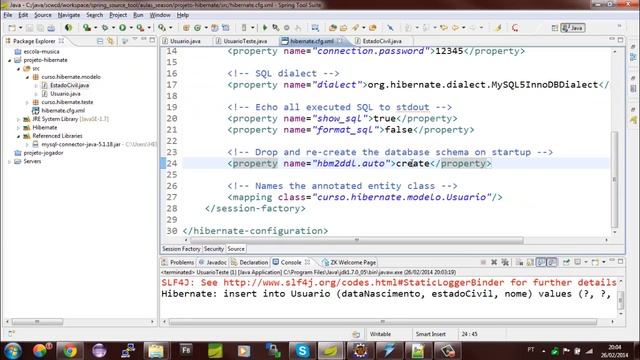640x360 pixels.
Task: Open the Open Perspective icon
Action: coord(555,28)
